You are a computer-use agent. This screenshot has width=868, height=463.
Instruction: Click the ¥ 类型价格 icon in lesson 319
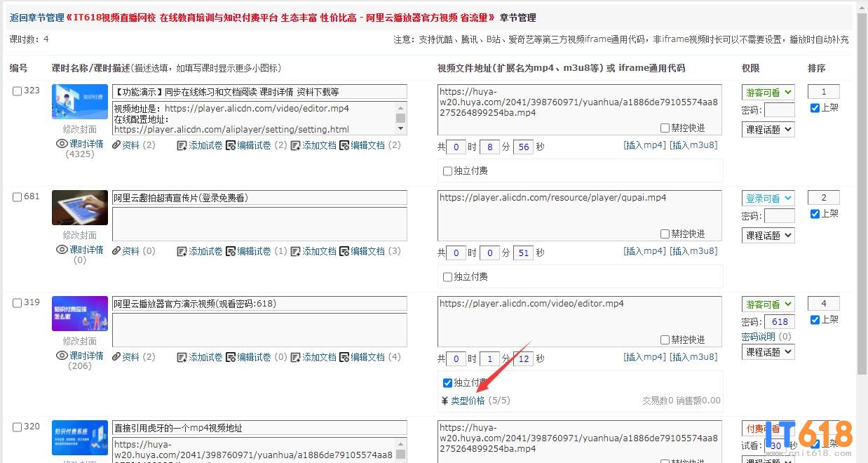(x=445, y=401)
